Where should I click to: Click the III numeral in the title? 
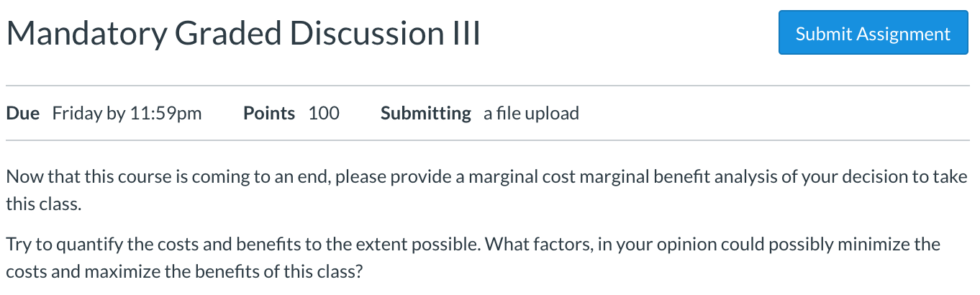[x=464, y=32]
